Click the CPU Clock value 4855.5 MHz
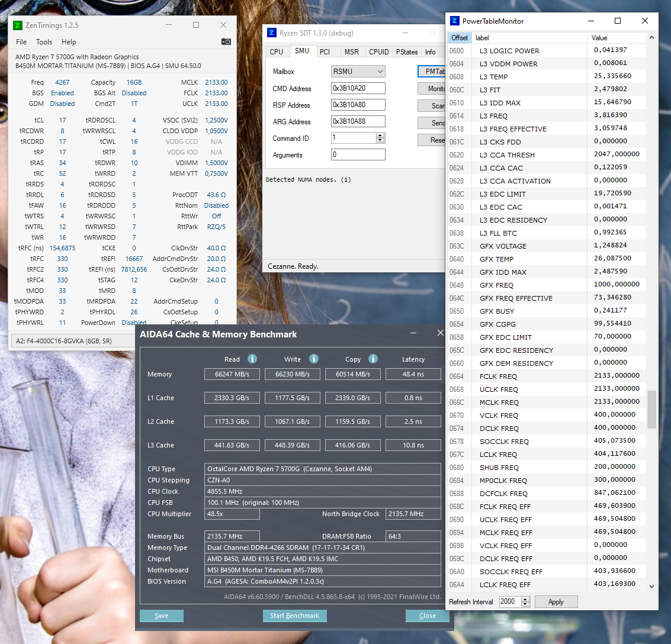 [322, 491]
